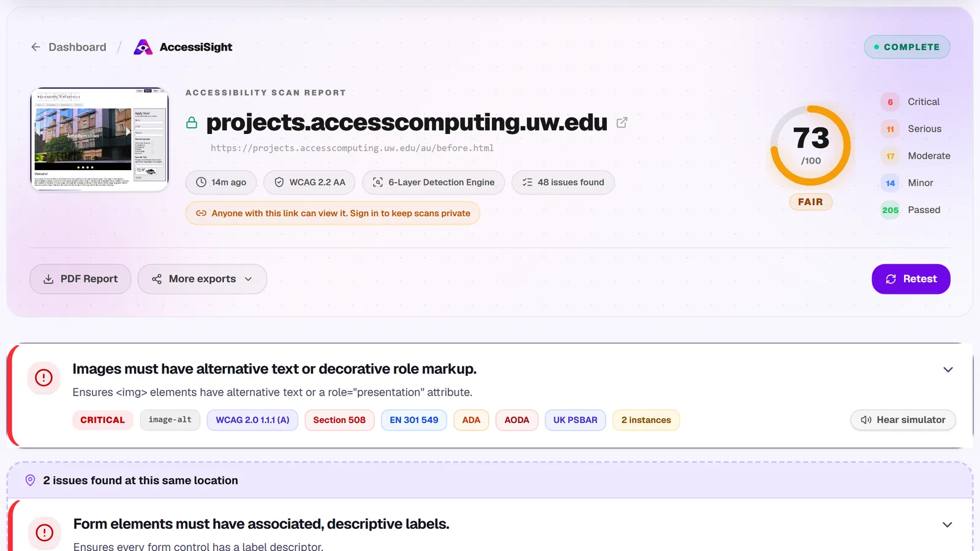The image size is (980, 551).
Task: Click the FAIR rating badge
Action: click(810, 202)
